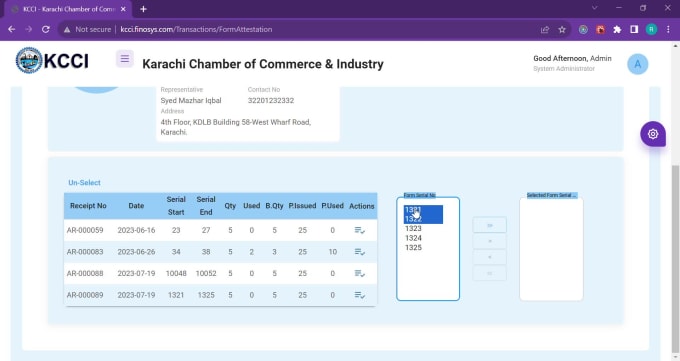Expand the tab search chevron
The image size is (680, 361).
tap(595, 8)
